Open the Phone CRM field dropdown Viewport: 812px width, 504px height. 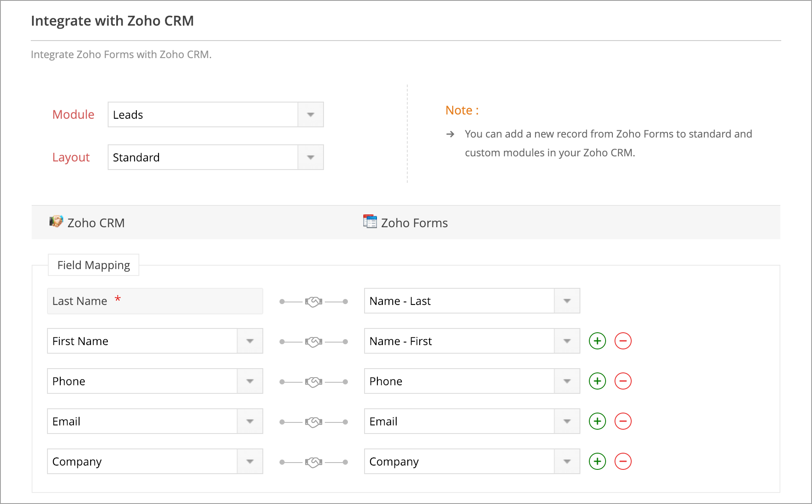click(x=155, y=381)
